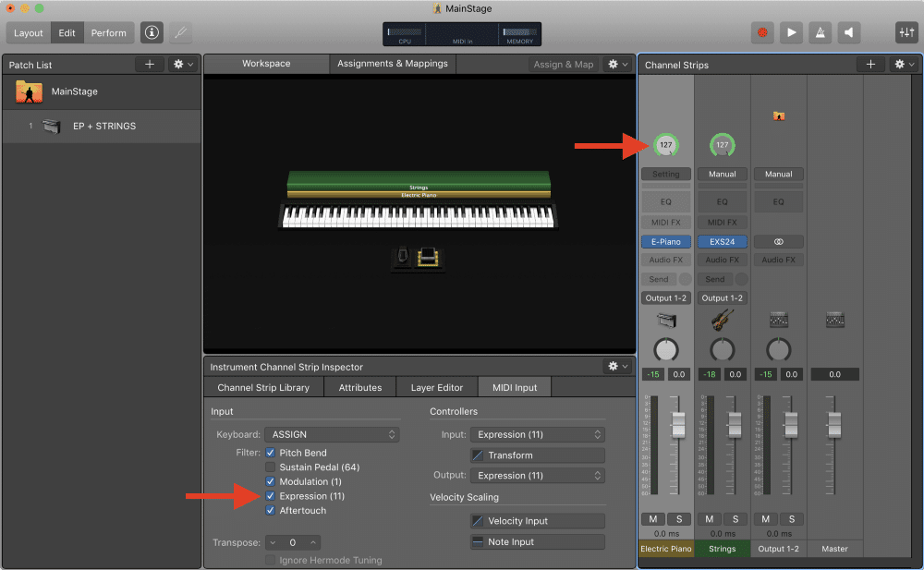Click the Note Input button

[538, 541]
